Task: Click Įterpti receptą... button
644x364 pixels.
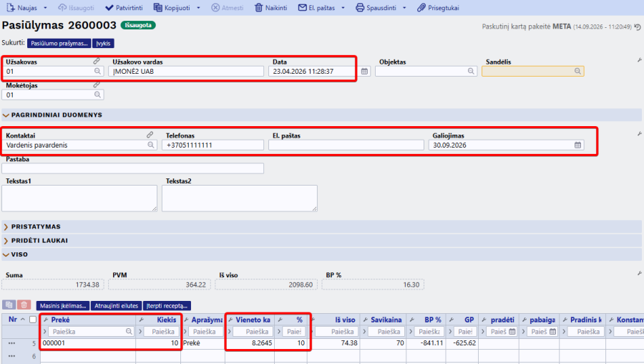Action: pos(167,305)
